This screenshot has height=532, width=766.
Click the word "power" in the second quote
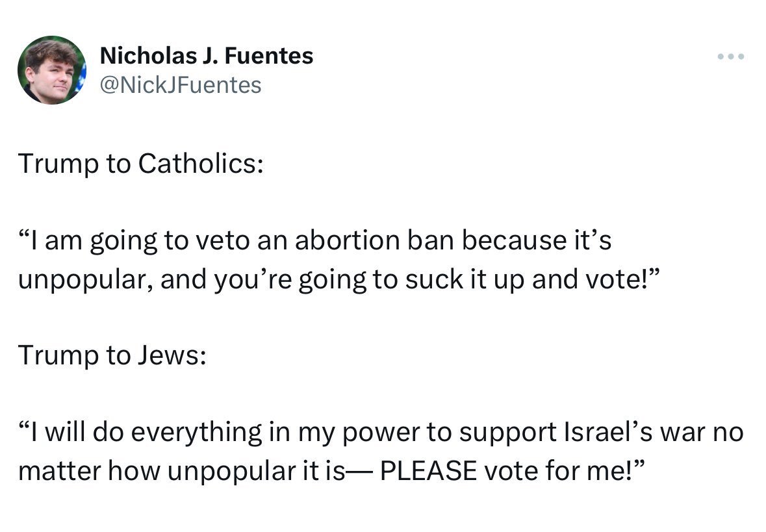tap(364, 432)
